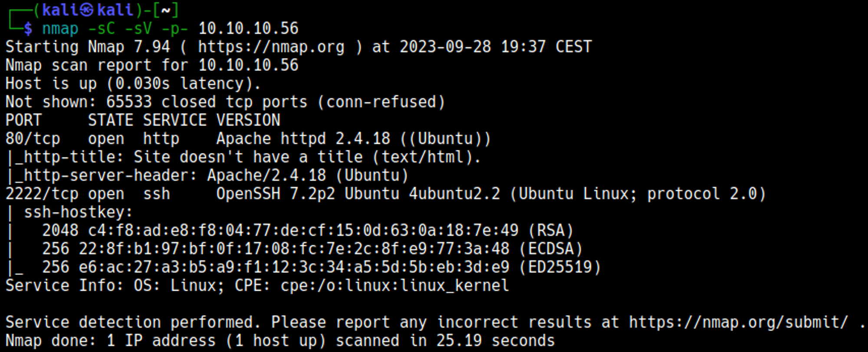Open the nmap.org/submit/ link
Screen dimensions: 868x352
pyautogui.click(x=738, y=322)
